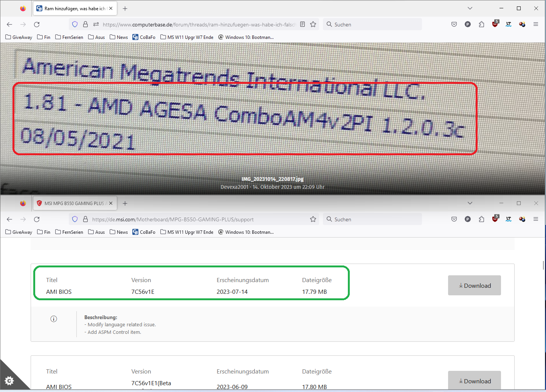Reload the MSI support page
546x392 pixels.
[37, 219]
